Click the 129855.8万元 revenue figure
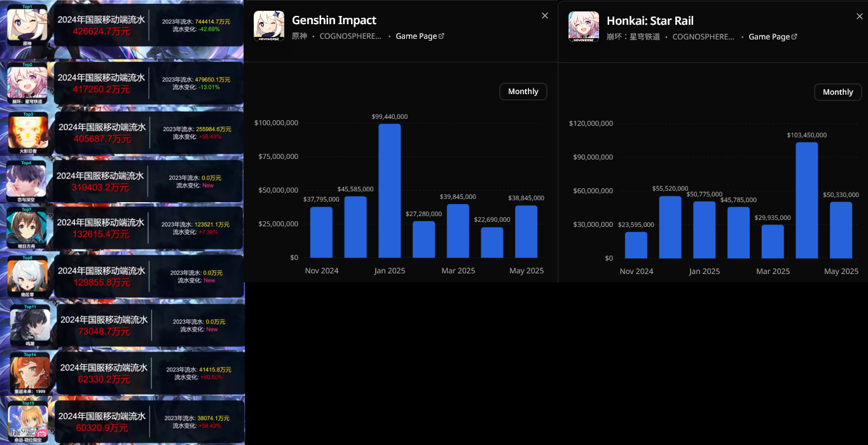This screenshot has width=868, height=445. (x=102, y=283)
